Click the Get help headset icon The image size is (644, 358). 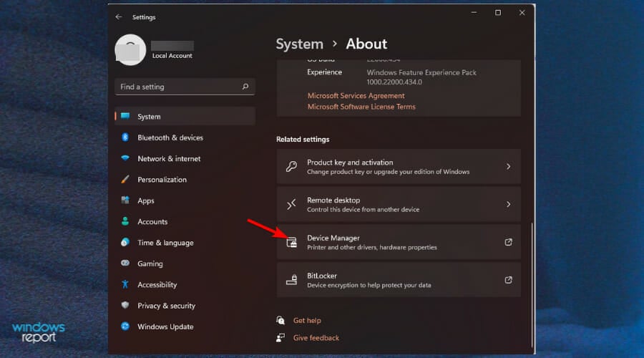[x=280, y=320]
